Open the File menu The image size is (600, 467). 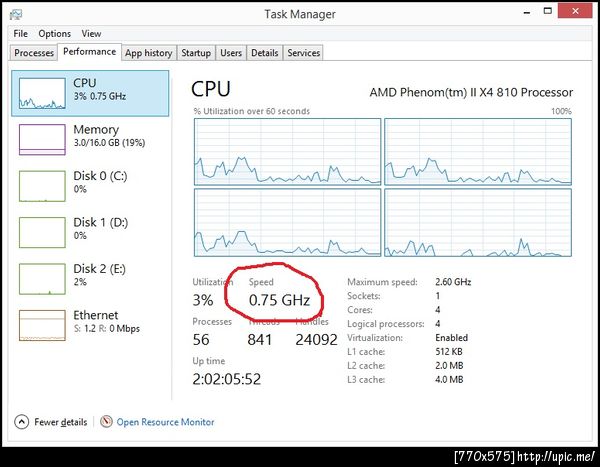pos(20,33)
